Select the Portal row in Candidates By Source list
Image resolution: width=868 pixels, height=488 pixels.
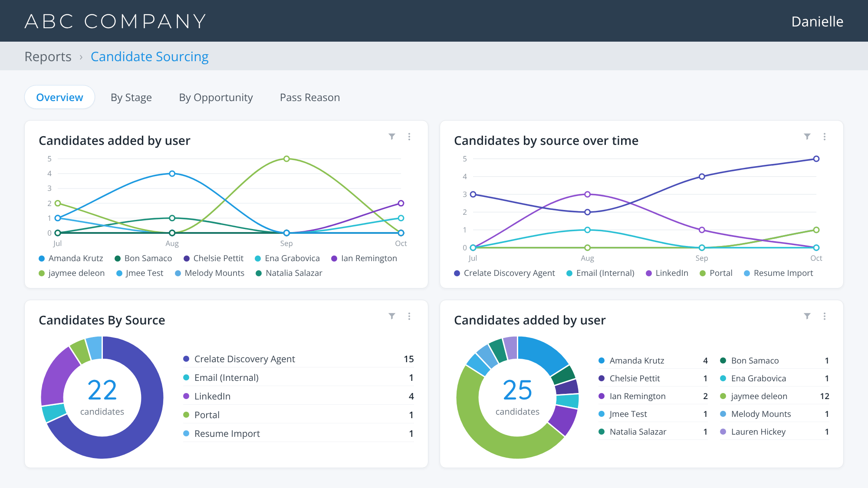tap(299, 415)
